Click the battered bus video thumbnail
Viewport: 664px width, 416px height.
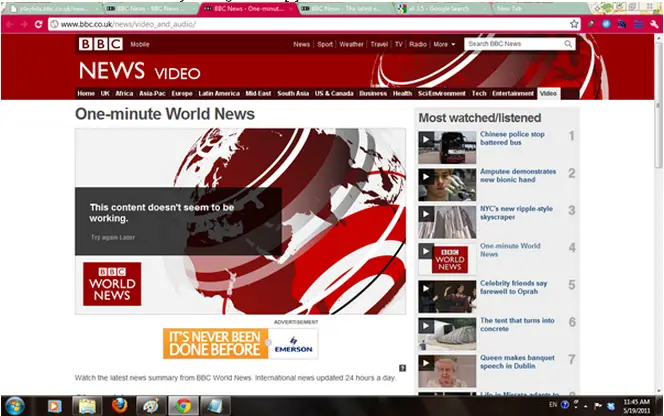click(x=447, y=147)
